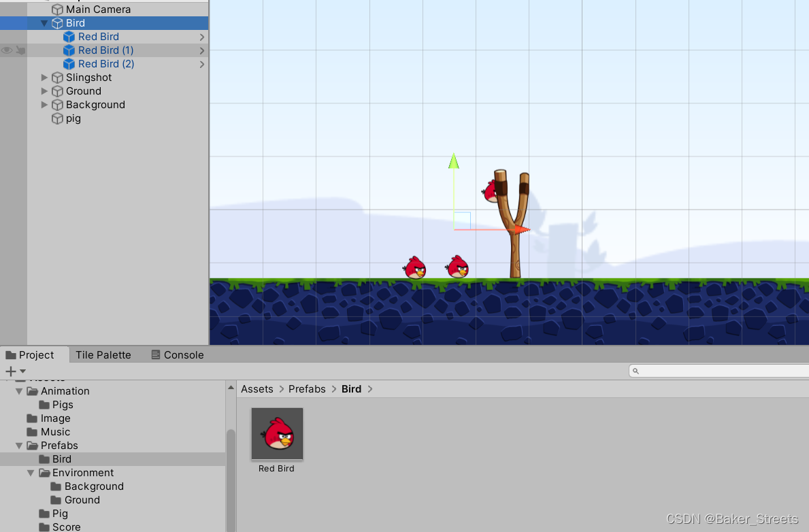Click the Prefabs folder icon
Image resolution: width=809 pixels, height=532 pixels.
point(33,446)
